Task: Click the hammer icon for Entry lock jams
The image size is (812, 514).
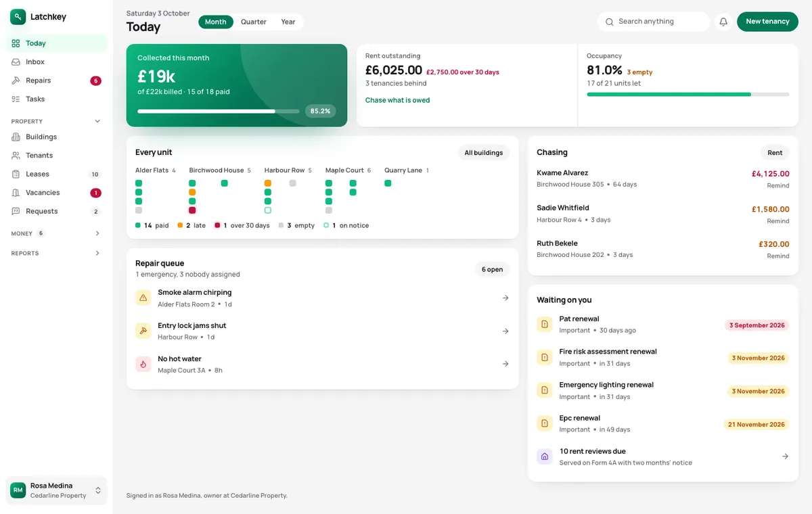Action: coord(143,331)
